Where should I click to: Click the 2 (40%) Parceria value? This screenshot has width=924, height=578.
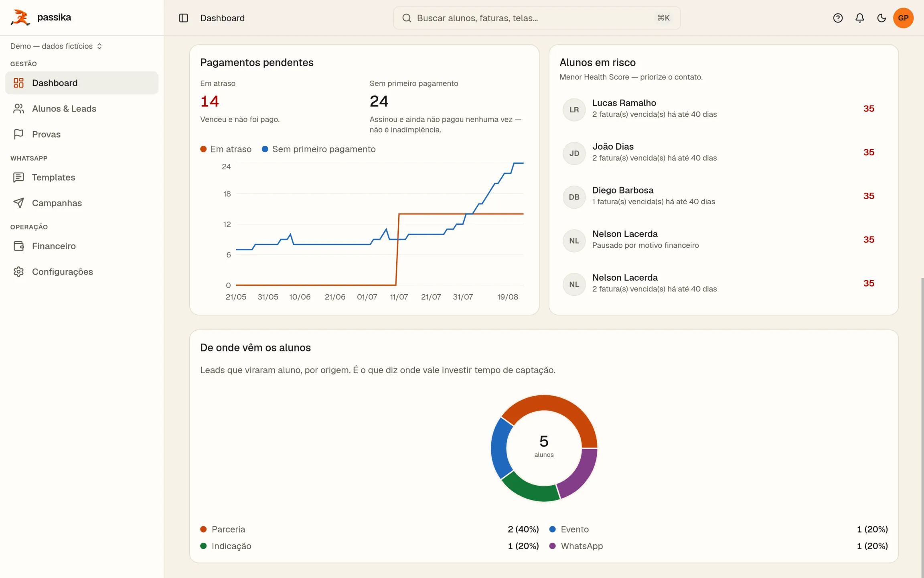(x=523, y=529)
